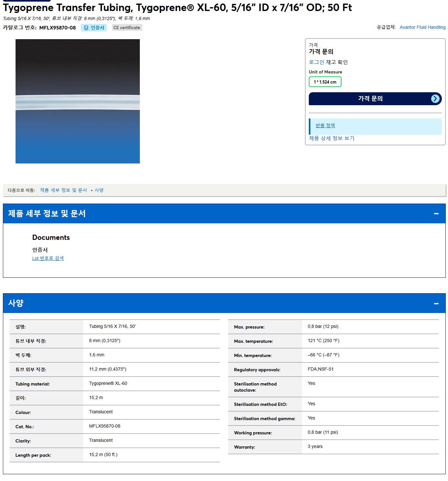This screenshot has height=481, width=448.
Task: Select the '3 years' warranty value
Action: (315, 447)
